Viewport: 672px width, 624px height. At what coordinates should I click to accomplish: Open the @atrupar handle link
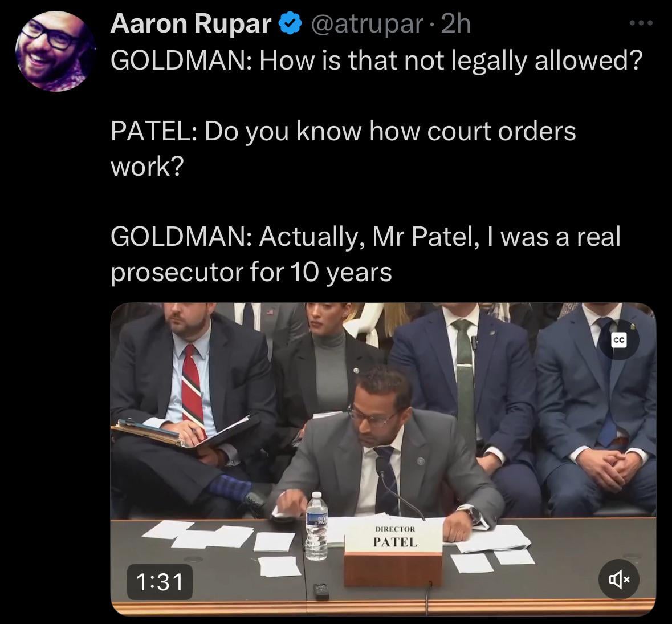pyautogui.click(x=367, y=23)
